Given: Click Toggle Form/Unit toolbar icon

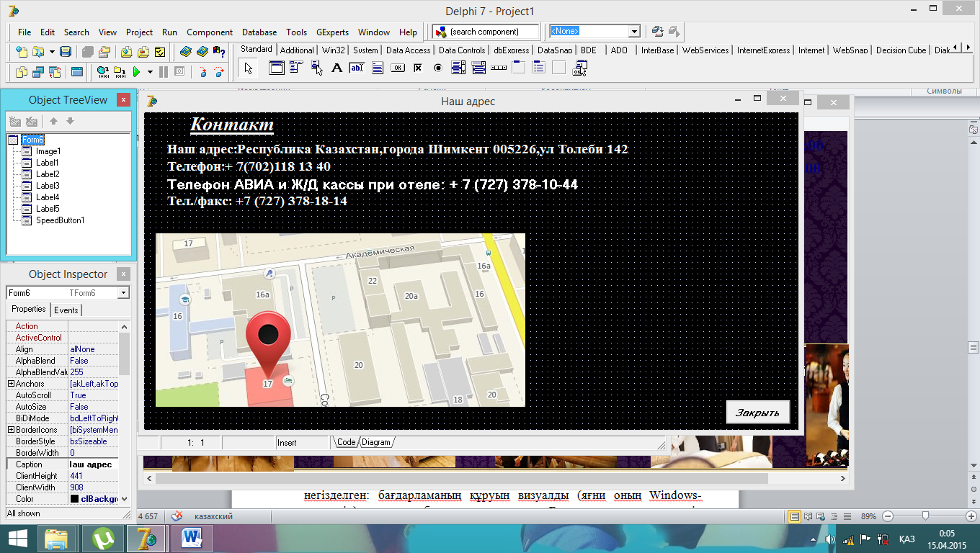Looking at the screenshot, I should 55,72.
